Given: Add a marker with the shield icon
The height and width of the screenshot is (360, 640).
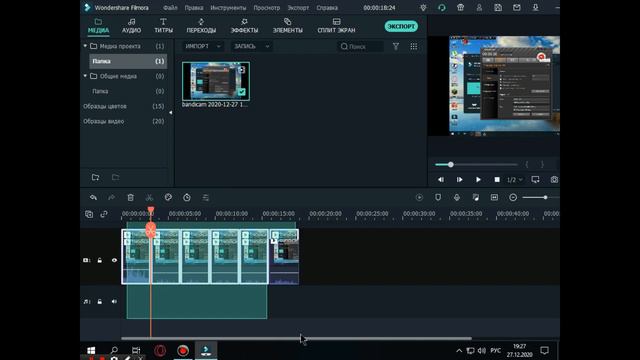Looking at the screenshot, I should coord(438,198).
